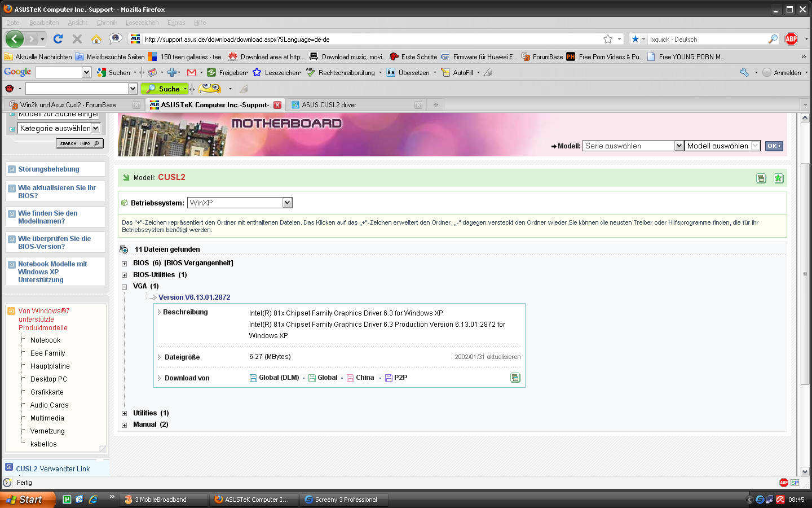This screenshot has height=508, width=812.
Task: Expand the Manual (2) folder
Action: pos(124,425)
